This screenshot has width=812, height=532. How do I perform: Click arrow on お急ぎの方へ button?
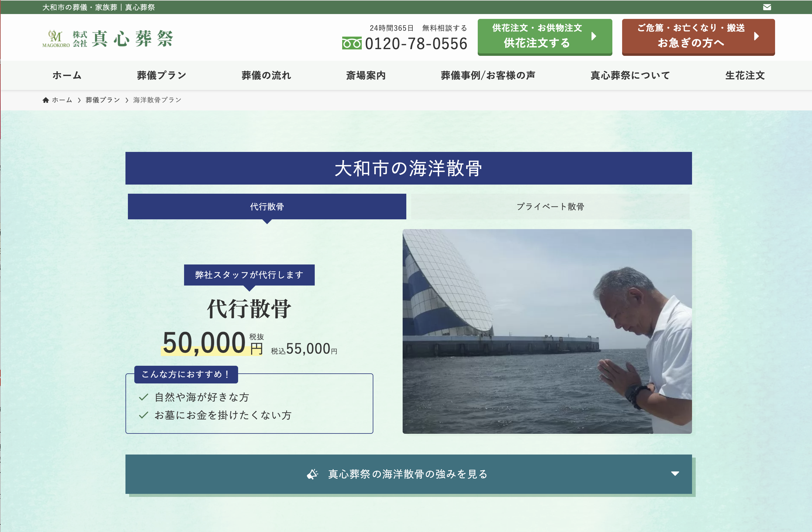(757, 36)
